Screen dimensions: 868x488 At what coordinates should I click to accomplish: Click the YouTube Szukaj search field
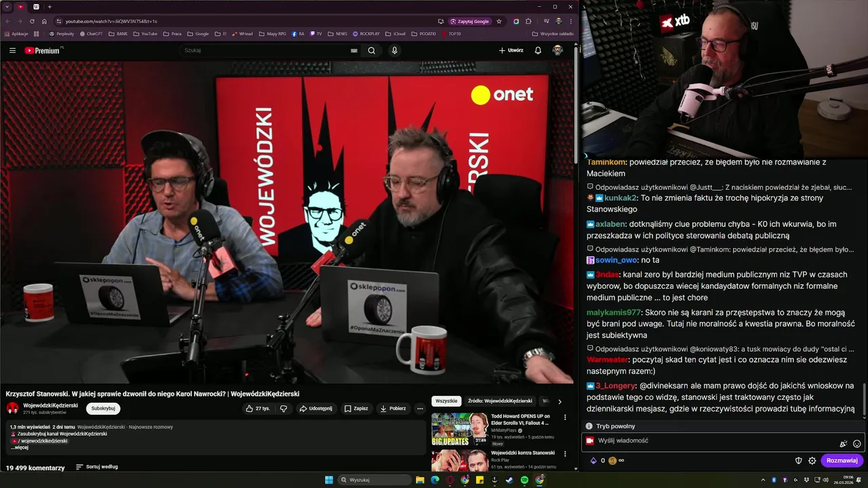coord(266,50)
